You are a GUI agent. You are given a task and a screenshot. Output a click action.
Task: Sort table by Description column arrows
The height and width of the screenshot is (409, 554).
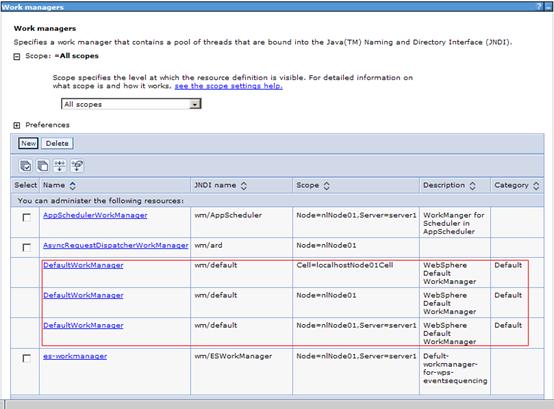(x=472, y=185)
